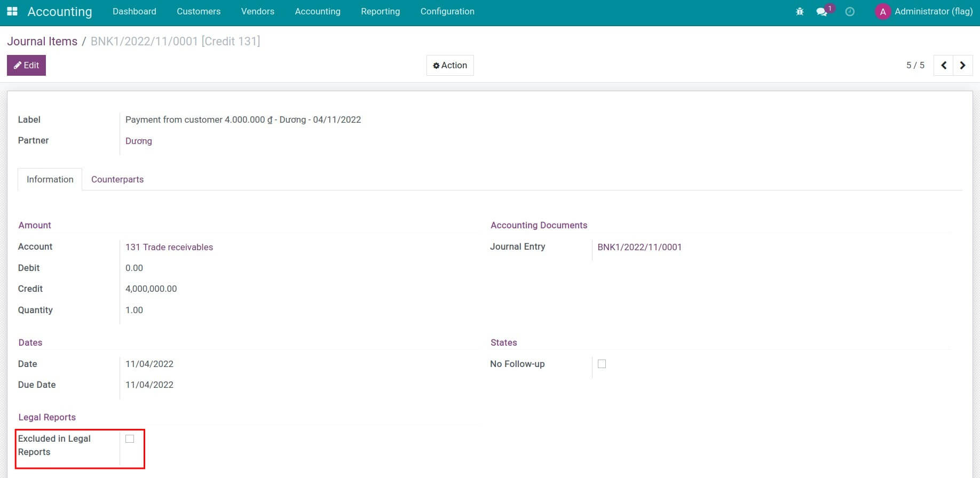Screen dimensions: 980x478
Task: Go to next record with right arrow
Action: coord(962,65)
